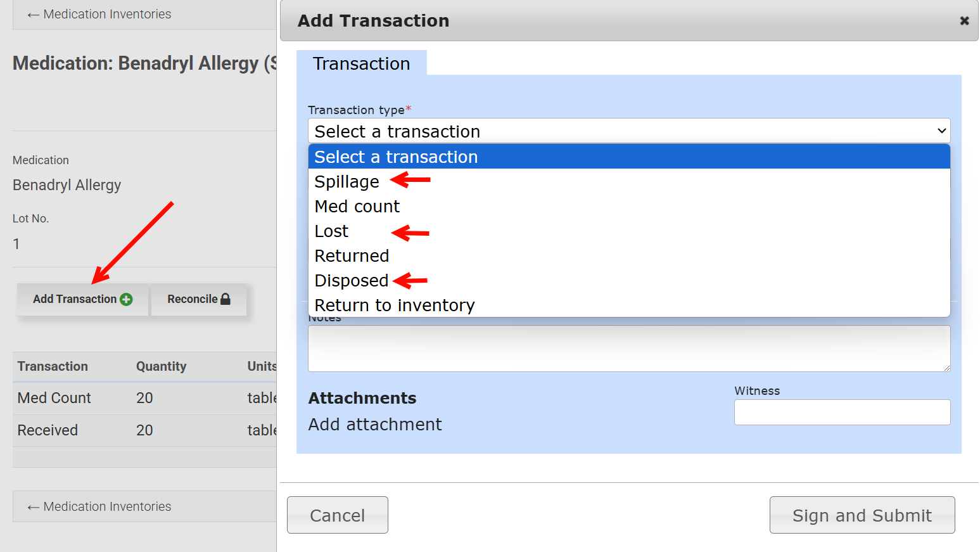The height and width of the screenshot is (552, 980).
Task: Click inside the Notes text area
Action: coord(628,349)
